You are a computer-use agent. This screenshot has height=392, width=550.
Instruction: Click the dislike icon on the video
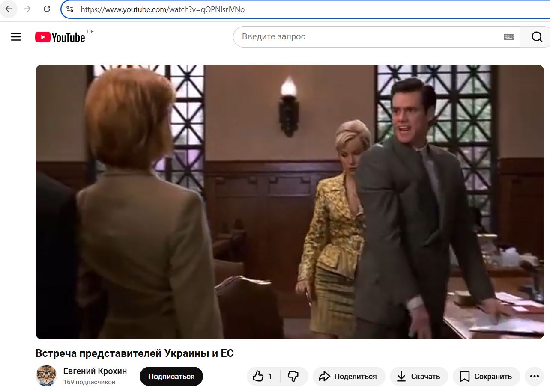pyautogui.click(x=293, y=376)
